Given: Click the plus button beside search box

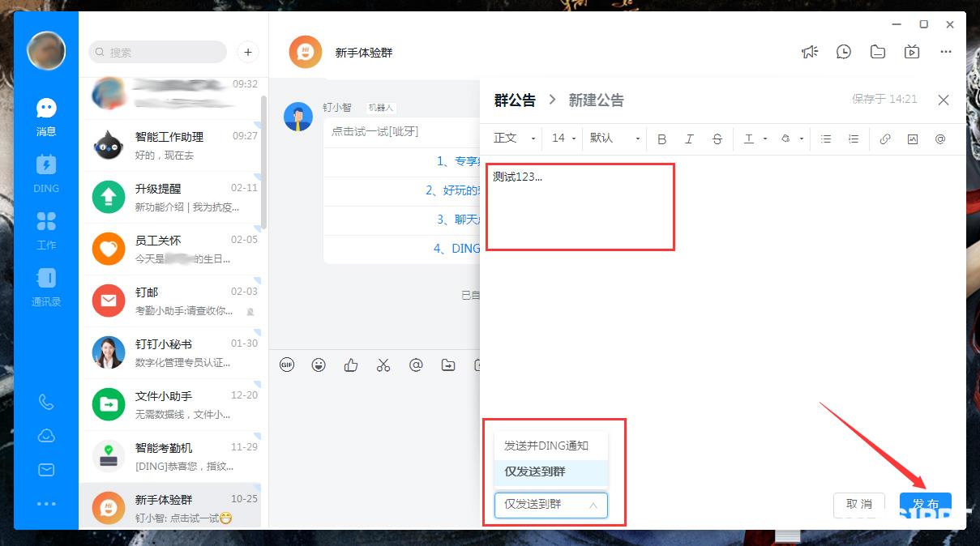Looking at the screenshot, I should (248, 52).
